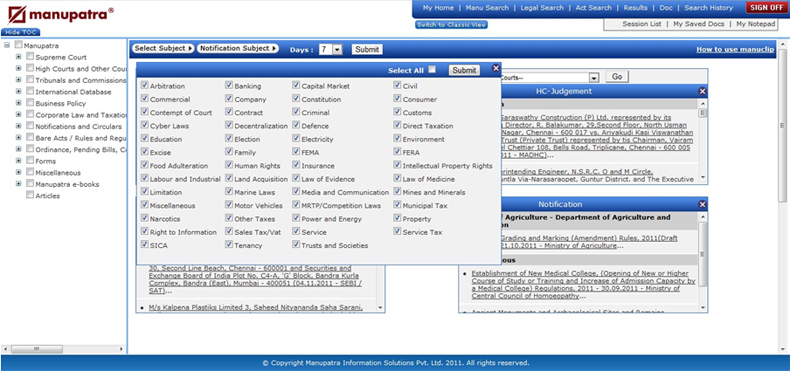Viewport: 790px width, 371px height.
Task: Check the Miscellaneous tree checkbox
Action: [x=30, y=172]
